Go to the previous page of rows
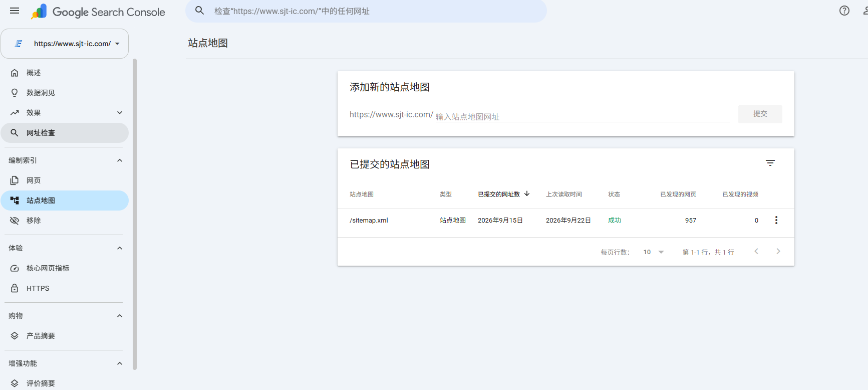868x390 pixels. [756, 251]
